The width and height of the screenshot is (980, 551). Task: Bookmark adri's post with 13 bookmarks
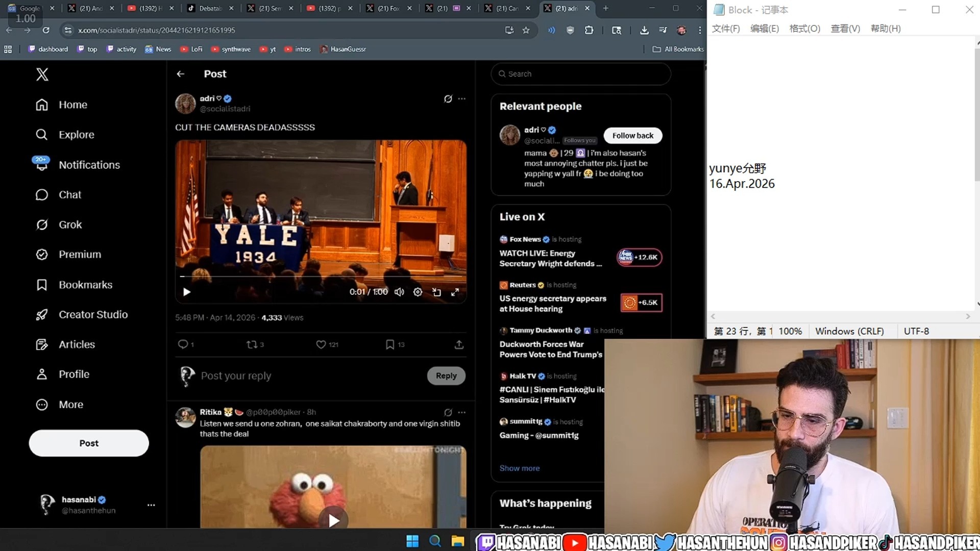pyautogui.click(x=395, y=344)
